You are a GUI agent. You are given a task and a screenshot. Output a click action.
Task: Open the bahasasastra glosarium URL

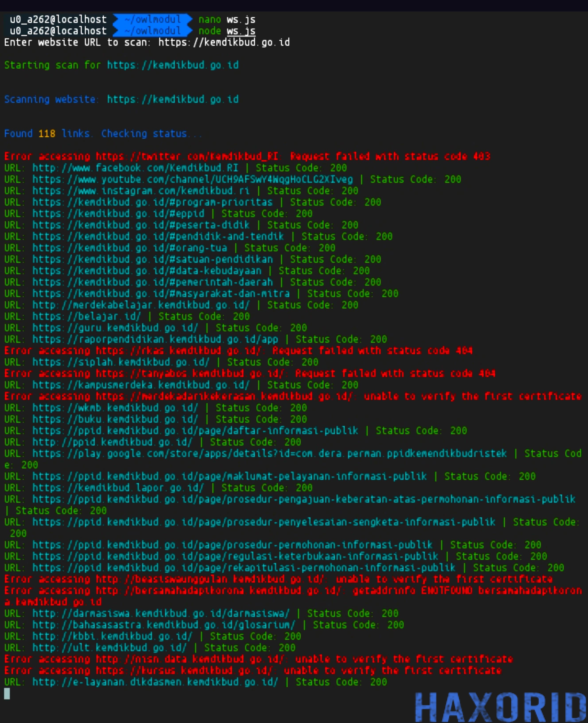[164, 625]
